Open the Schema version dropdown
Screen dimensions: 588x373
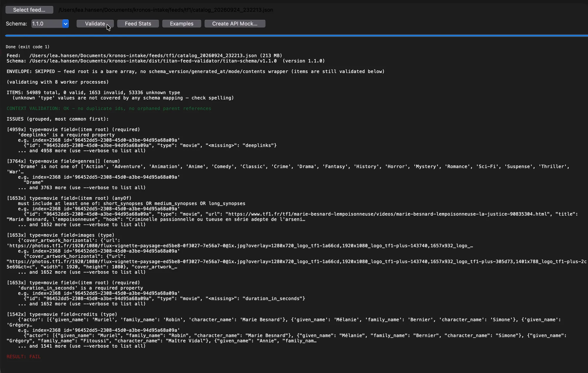[x=50, y=24]
